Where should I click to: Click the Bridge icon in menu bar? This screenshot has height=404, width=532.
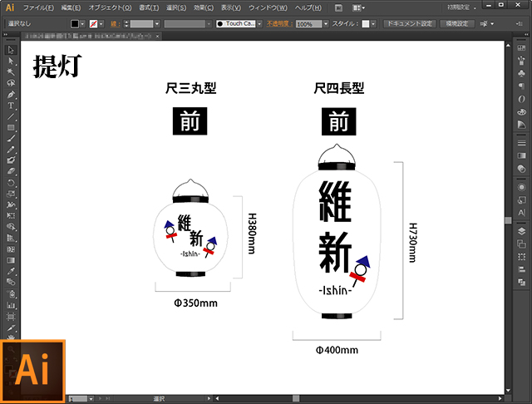pyautogui.click(x=338, y=7)
